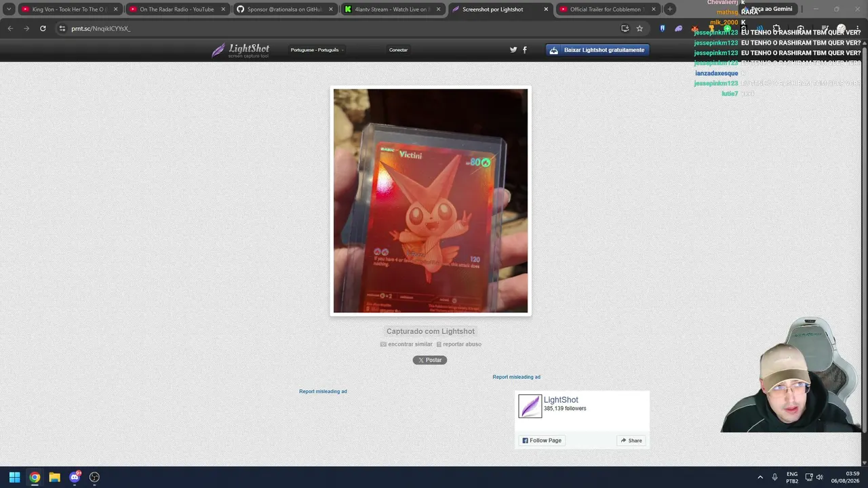Open a new browser tab
Image resolution: width=868 pixels, height=488 pixels.
pyautogui.click(x=670, y=9)
